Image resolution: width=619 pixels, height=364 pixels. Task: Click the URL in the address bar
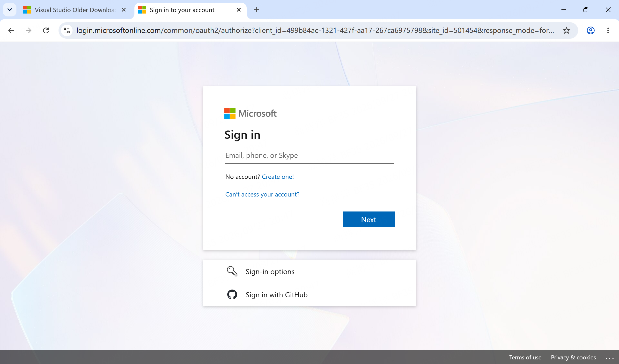(315, 30)
